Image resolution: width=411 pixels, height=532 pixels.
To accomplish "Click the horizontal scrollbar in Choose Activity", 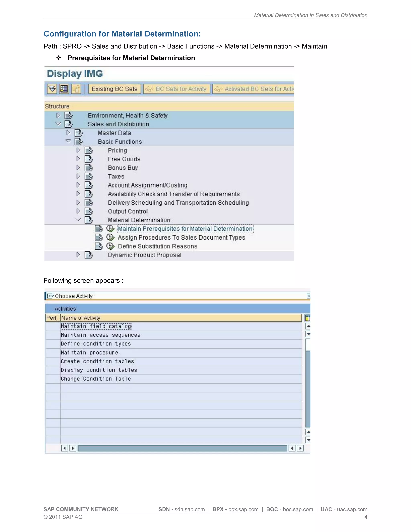I will pyautogui.click(x=182, y=448).
